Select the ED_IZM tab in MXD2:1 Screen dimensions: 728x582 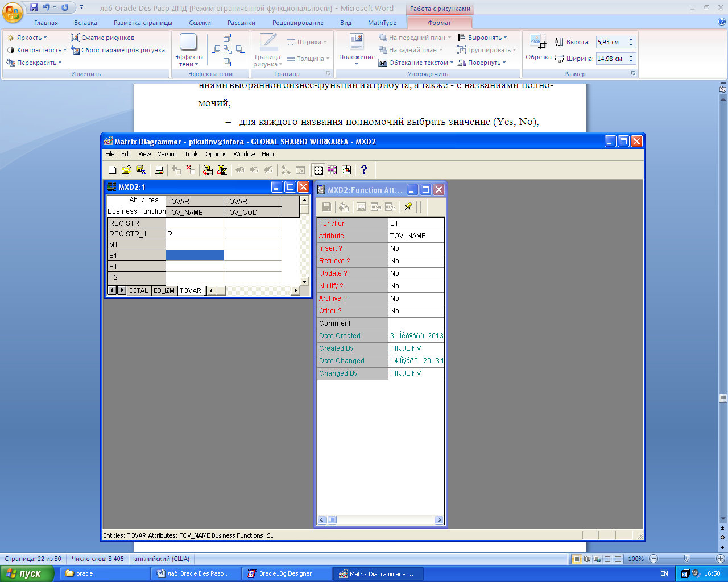164,290
